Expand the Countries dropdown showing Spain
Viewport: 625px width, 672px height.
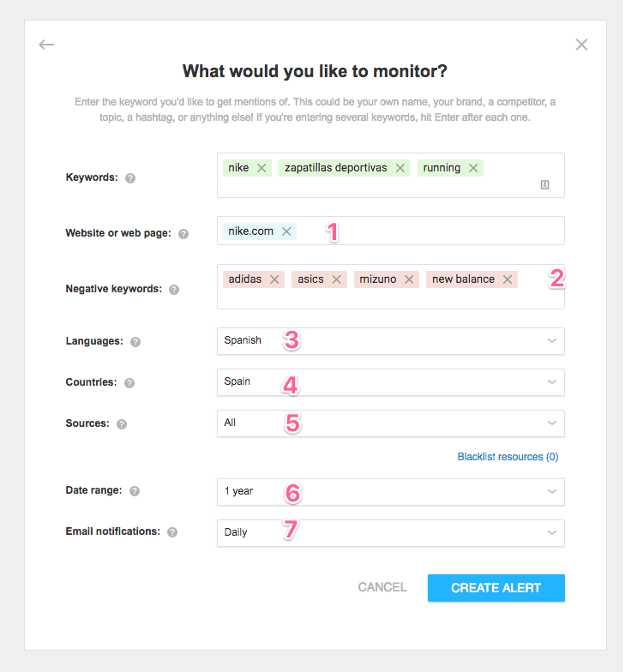pos(390,381)
